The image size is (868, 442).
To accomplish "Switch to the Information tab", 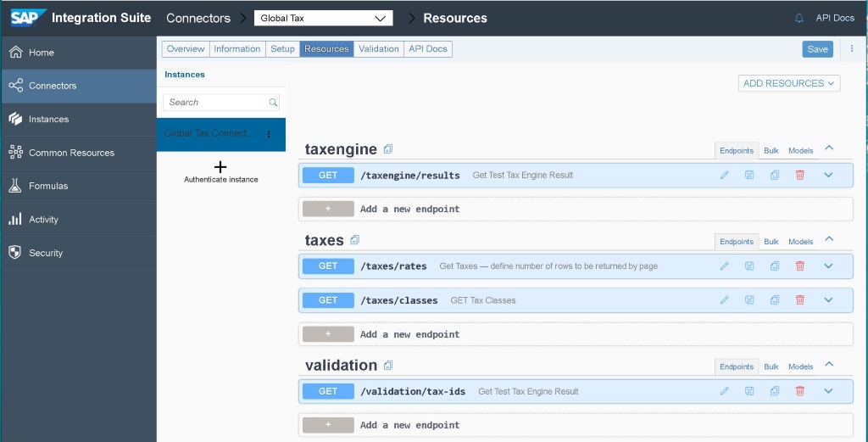I will pyautogui.click(x=237, y=48).
